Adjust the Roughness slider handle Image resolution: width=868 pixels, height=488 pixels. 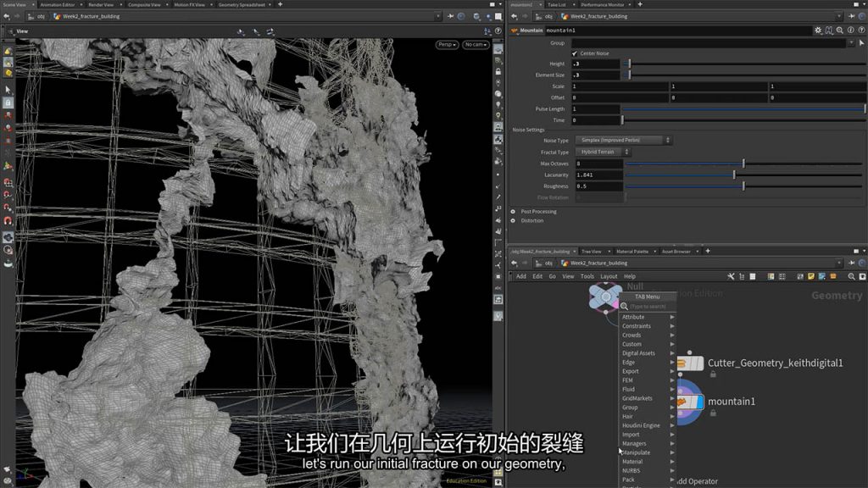[x=743, y=186]
